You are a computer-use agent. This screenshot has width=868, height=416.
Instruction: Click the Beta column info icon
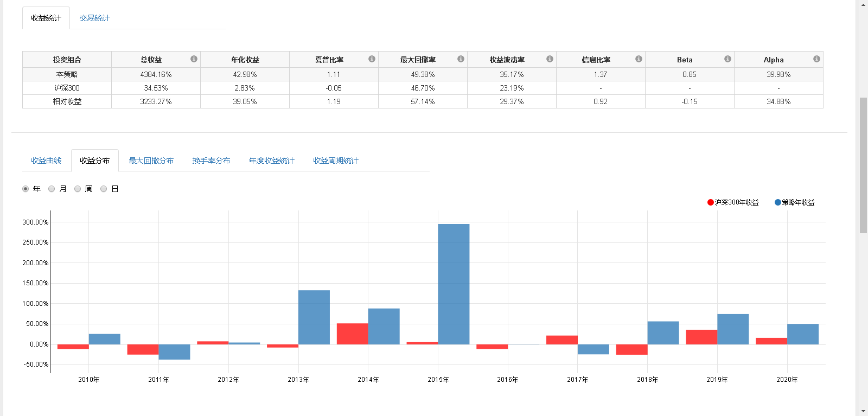tap(727, 59)
